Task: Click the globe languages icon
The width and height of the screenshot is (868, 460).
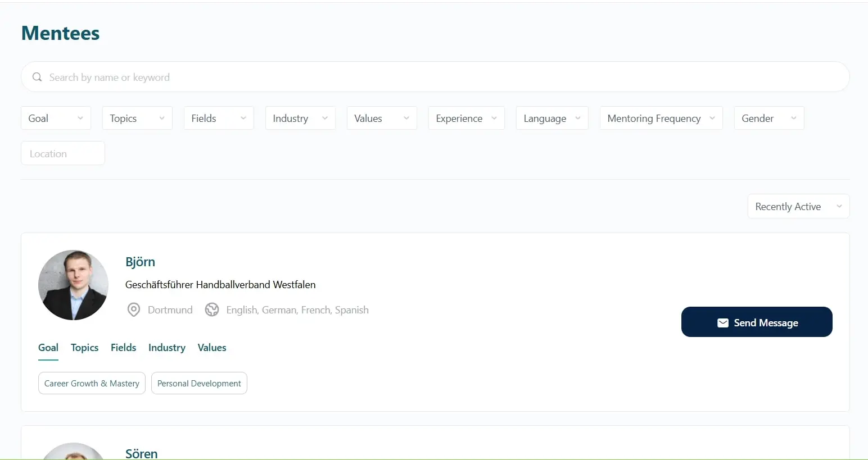Action: tap(212, 309)
